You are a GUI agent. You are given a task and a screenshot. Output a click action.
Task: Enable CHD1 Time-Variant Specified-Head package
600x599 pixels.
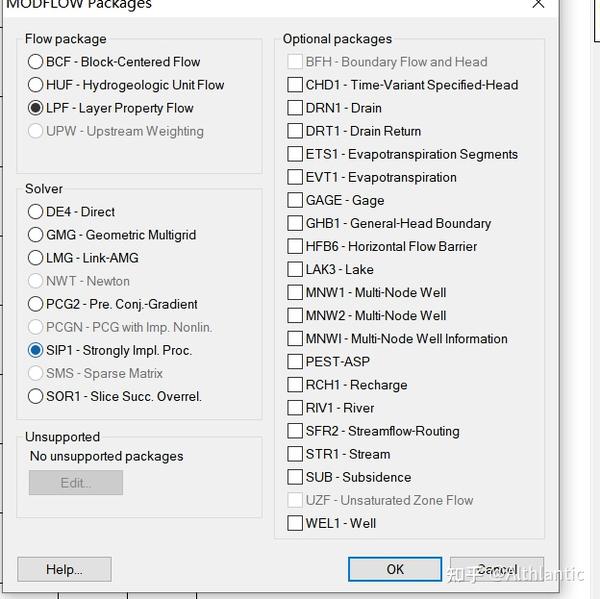295,85
